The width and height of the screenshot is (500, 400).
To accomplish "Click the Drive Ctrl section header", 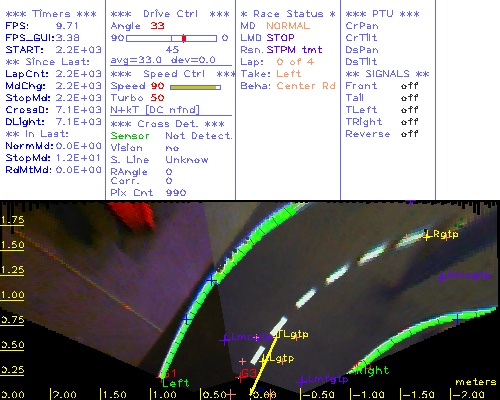I will pos(170,14).
